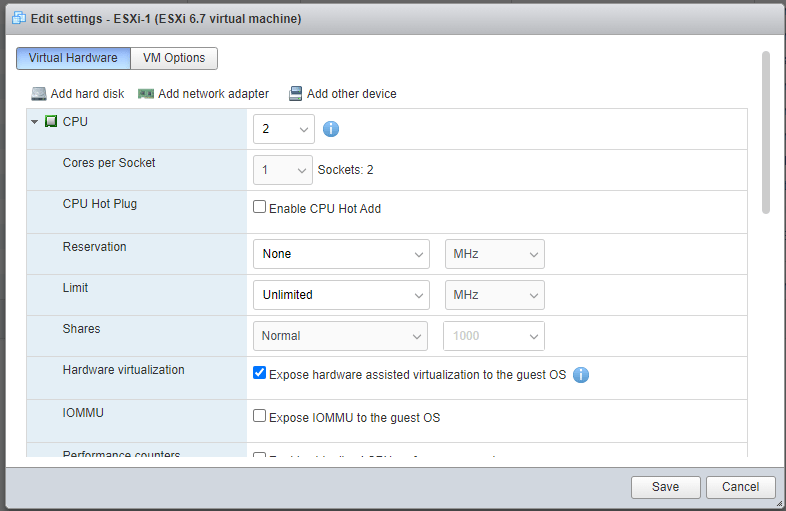
Task: Click the Add other device icon
Action: pyautogui.click(x=295, y=94)
